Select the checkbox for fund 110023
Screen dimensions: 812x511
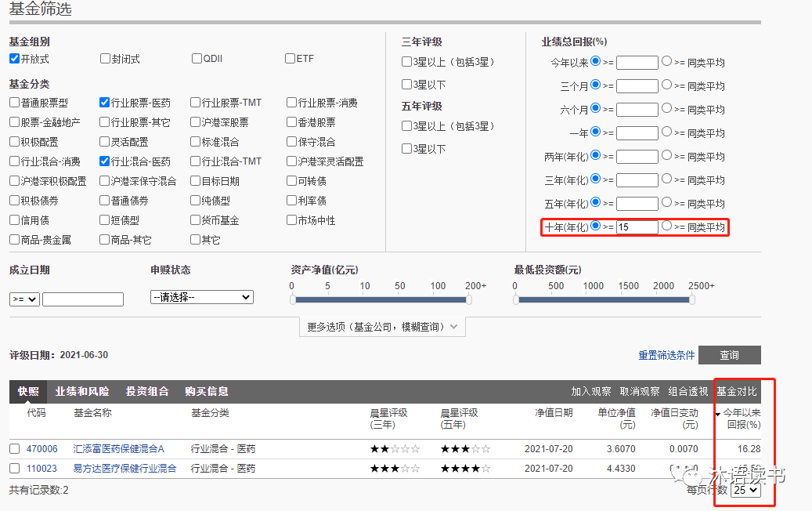click(13, 469)
